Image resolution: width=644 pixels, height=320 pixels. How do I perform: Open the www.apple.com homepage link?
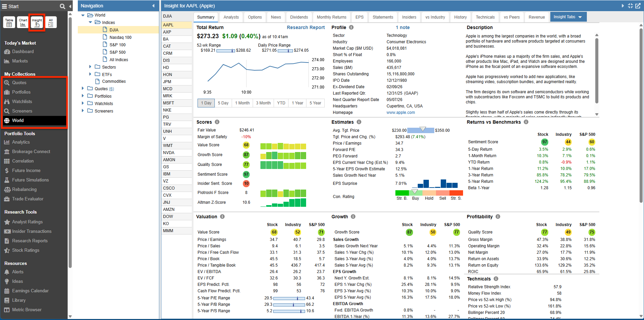(400, 113)
